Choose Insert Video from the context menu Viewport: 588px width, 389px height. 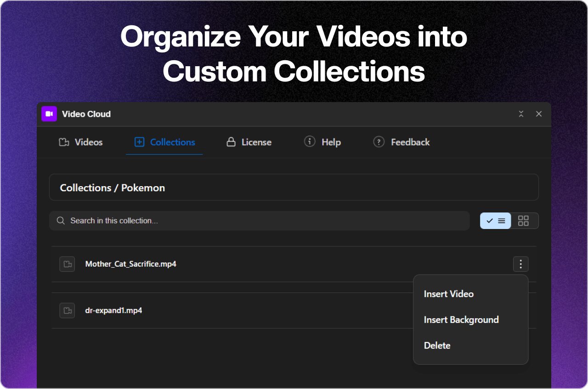tap(449, 294)
